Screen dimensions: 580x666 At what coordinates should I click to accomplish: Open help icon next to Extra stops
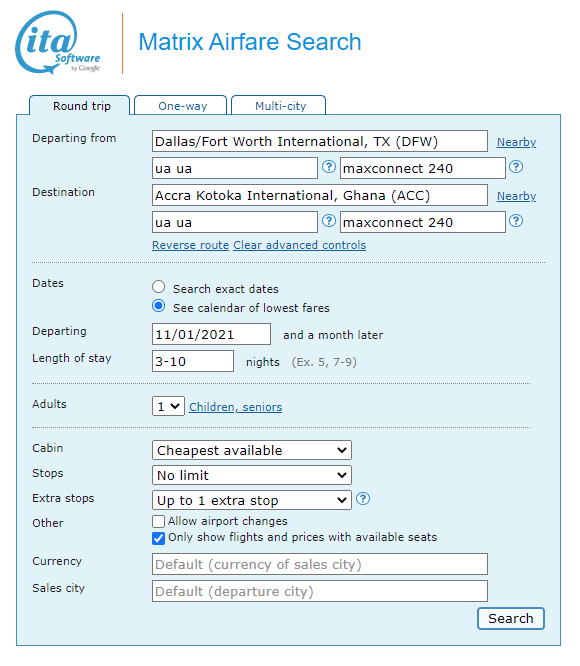[363, 499]
